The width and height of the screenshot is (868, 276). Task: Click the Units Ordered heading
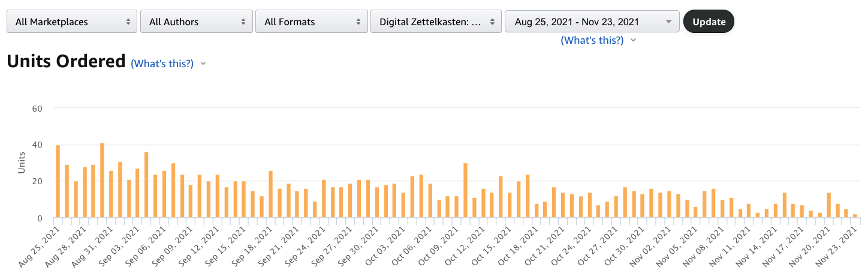tap(66, 61)
